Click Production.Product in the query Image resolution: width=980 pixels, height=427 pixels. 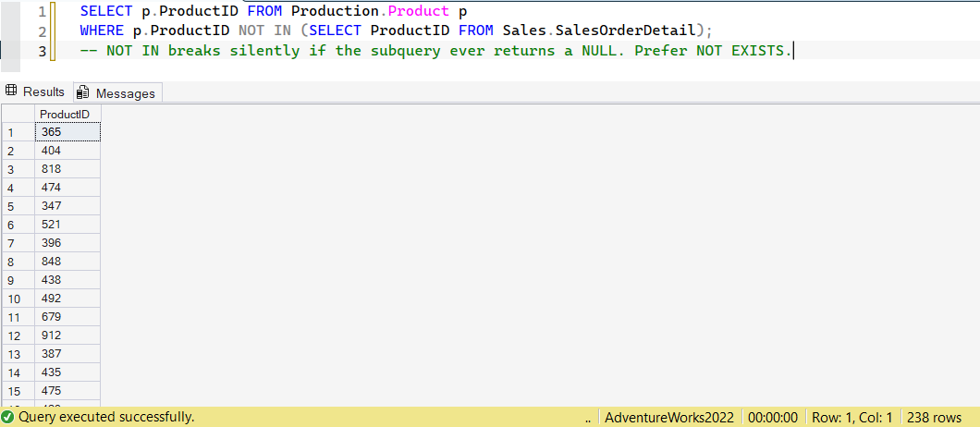point(370,10)
